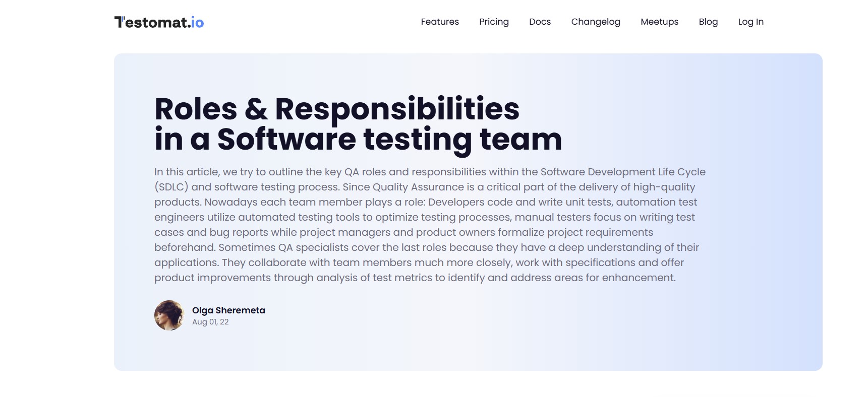868x397 pixels.
Task: View the Changelog page
Action: pyautogui.click(x=596, y=22)
